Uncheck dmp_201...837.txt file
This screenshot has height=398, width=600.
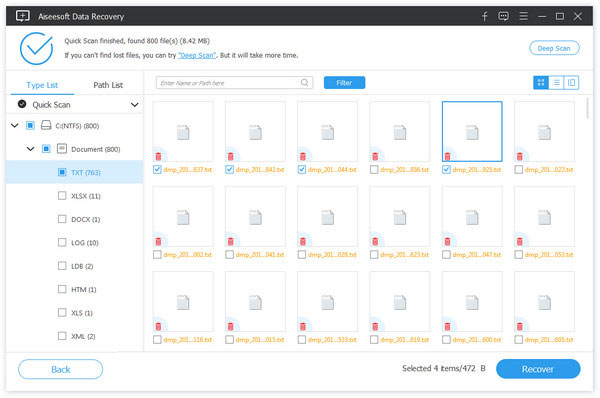pos(157,170)
